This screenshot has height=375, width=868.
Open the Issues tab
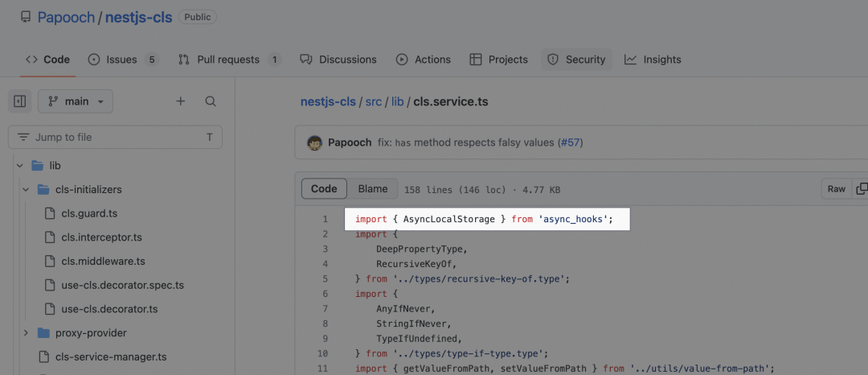pos(124,60)
